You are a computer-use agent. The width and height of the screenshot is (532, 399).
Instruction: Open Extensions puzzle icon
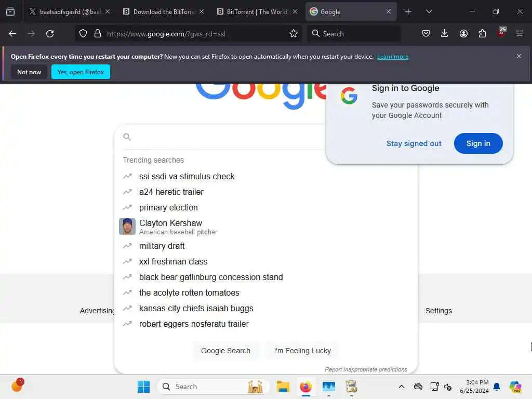point(482,34)
